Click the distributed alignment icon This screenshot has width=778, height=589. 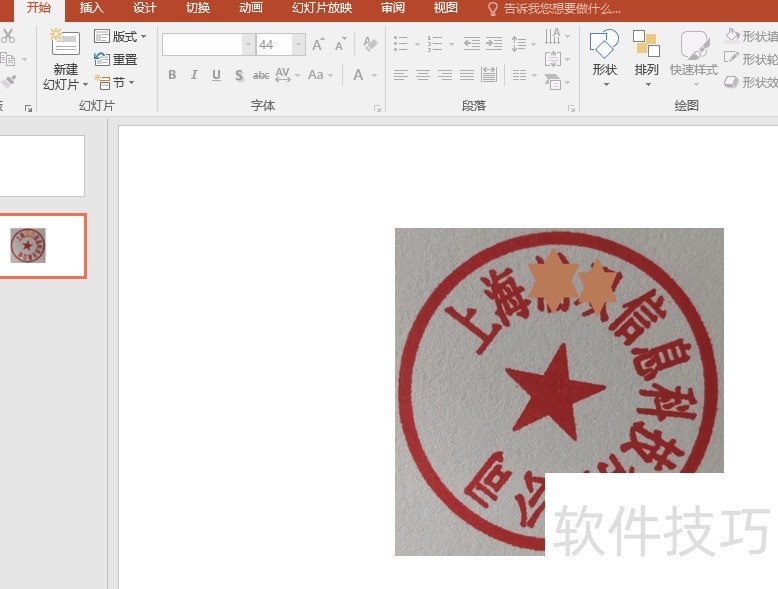(489, 75)
